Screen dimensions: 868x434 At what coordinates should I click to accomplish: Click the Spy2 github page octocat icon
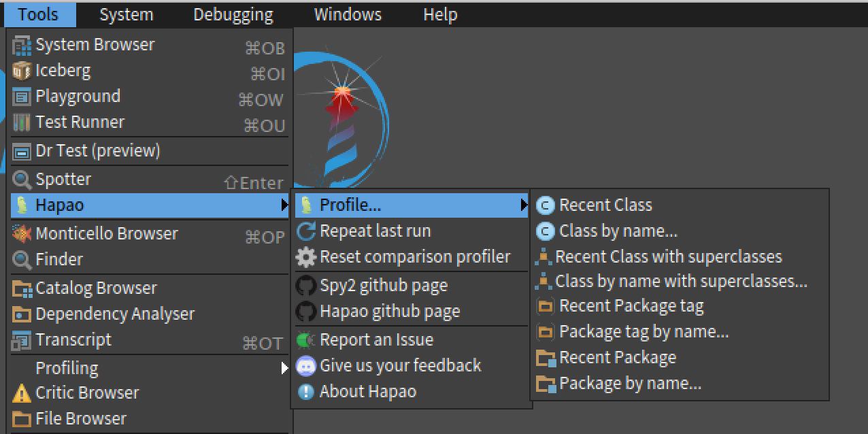pos(307,286)
